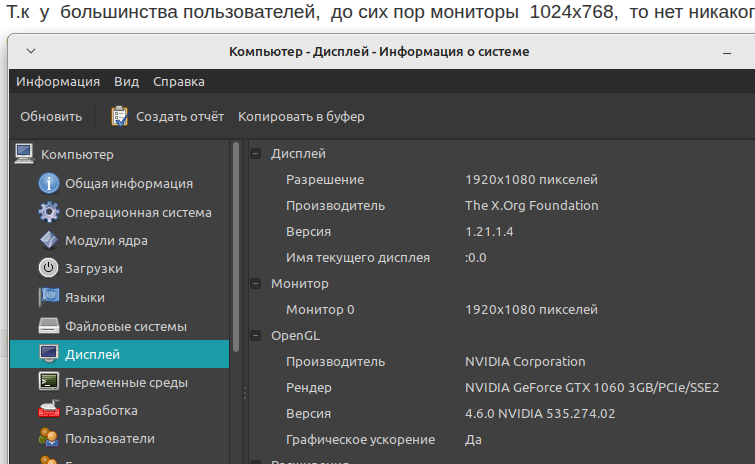This screenshot has width=755, height=464.
Task: Collapse the Дисплей section
Action: tap(256, 154)
